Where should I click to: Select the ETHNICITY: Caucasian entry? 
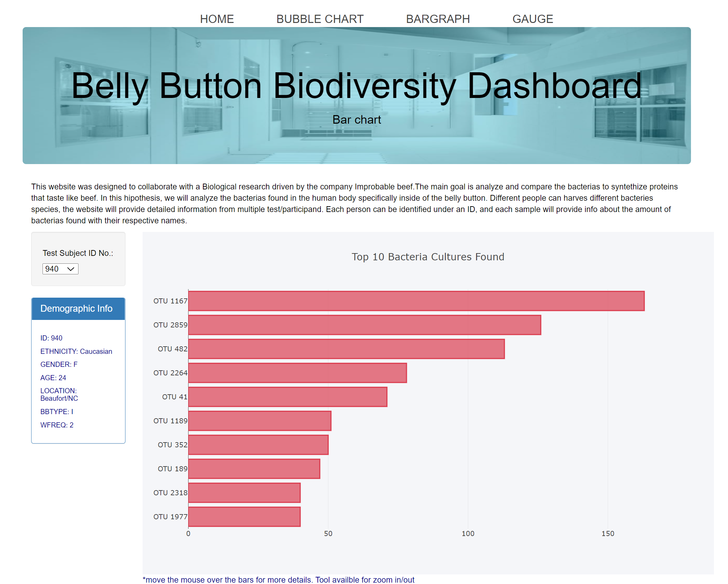coord(76,351)
